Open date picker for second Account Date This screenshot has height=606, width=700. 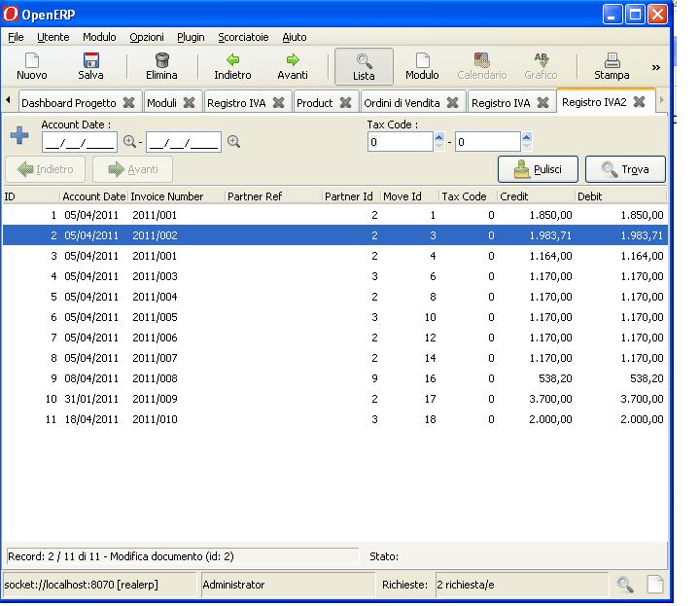coord(233,142)
